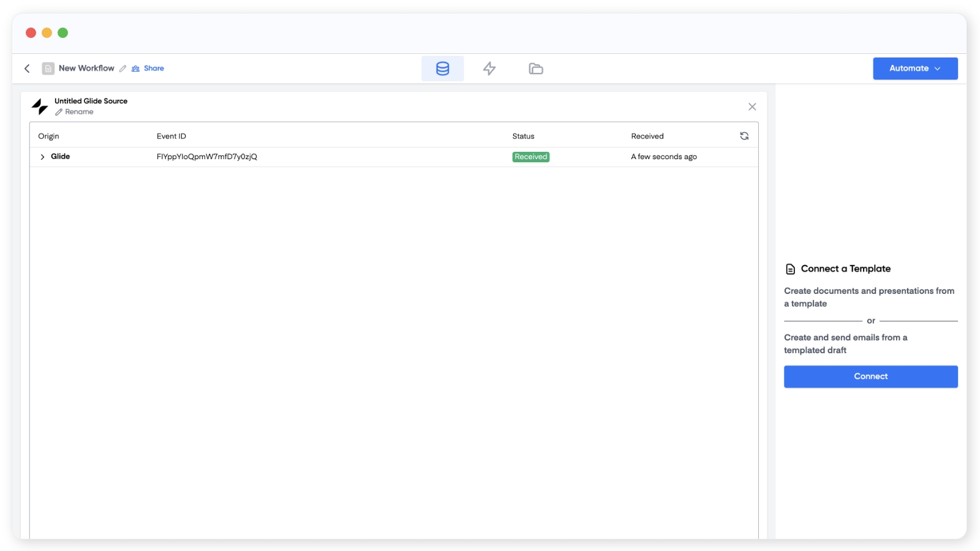Click the pencil icon next to New Workflow
Viewport: 980px width, 551px height.
(123, 69)
